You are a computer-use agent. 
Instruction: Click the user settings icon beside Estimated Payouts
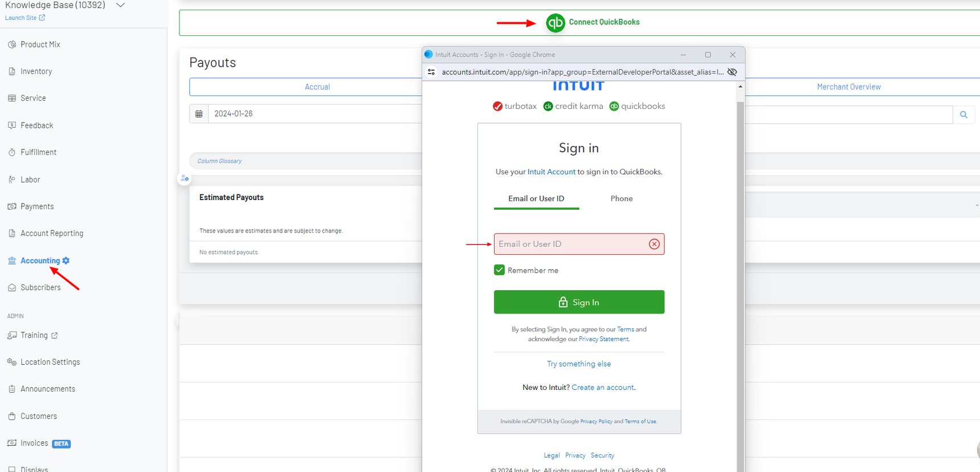[185, 178]
